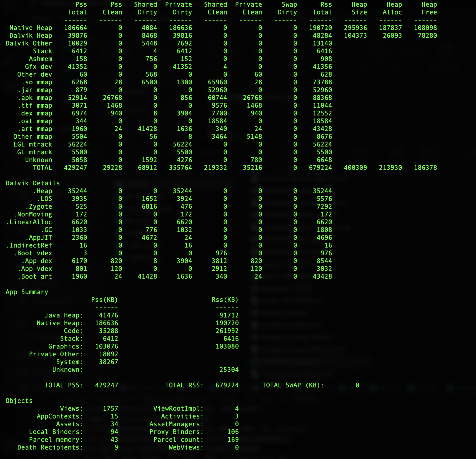Select the TOTAL PSS label
The width and height of the screenshot is (476, 459).
[x=64, y=385]
